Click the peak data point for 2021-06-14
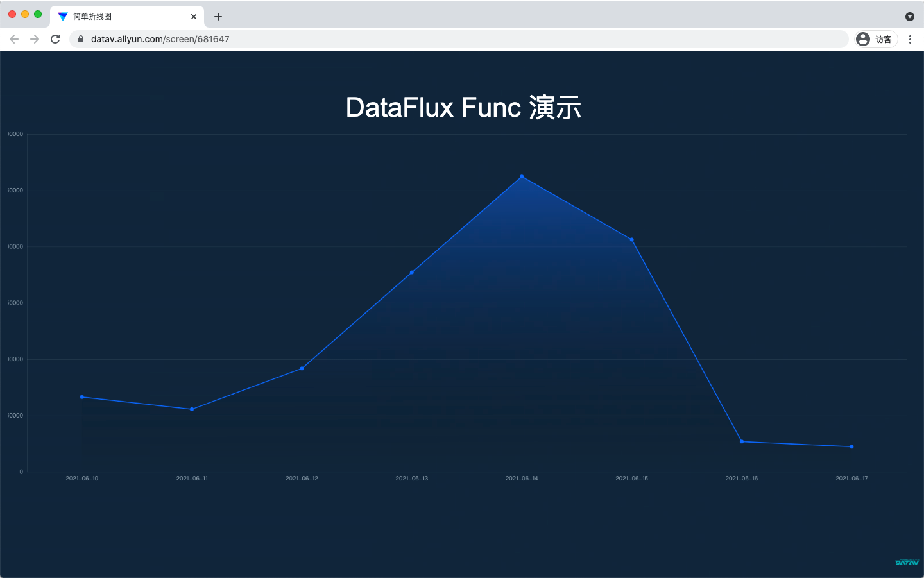This screenshot has width=924, height=578. tap(522, 176)
